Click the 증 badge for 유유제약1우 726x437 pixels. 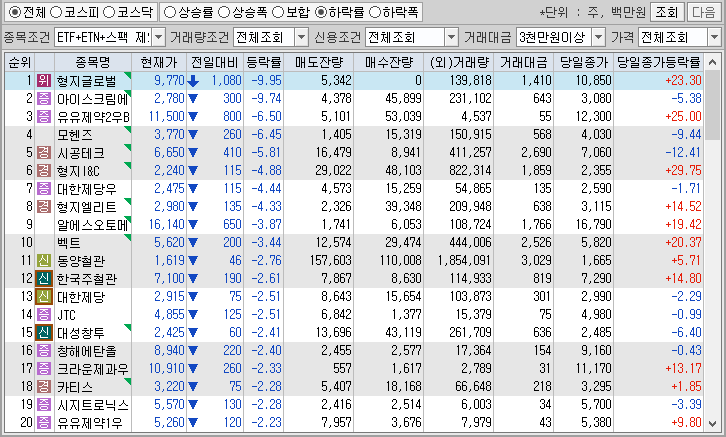tap(44, 423)
